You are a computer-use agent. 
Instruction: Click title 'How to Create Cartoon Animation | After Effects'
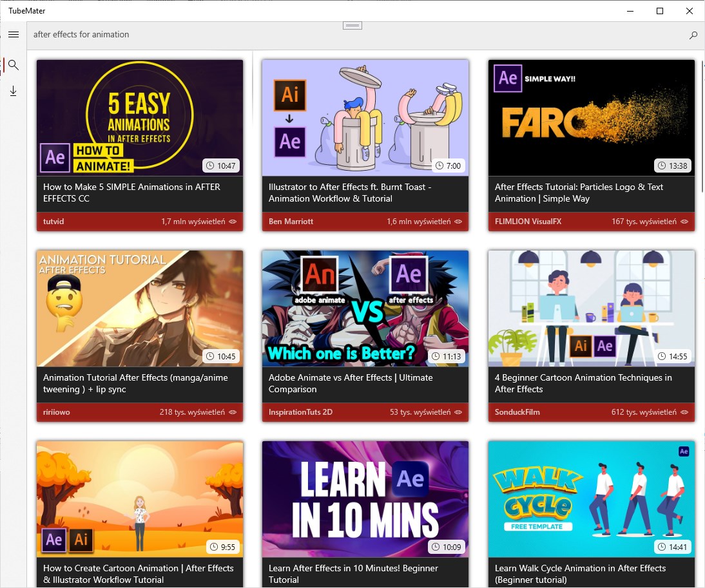[139, 574]
